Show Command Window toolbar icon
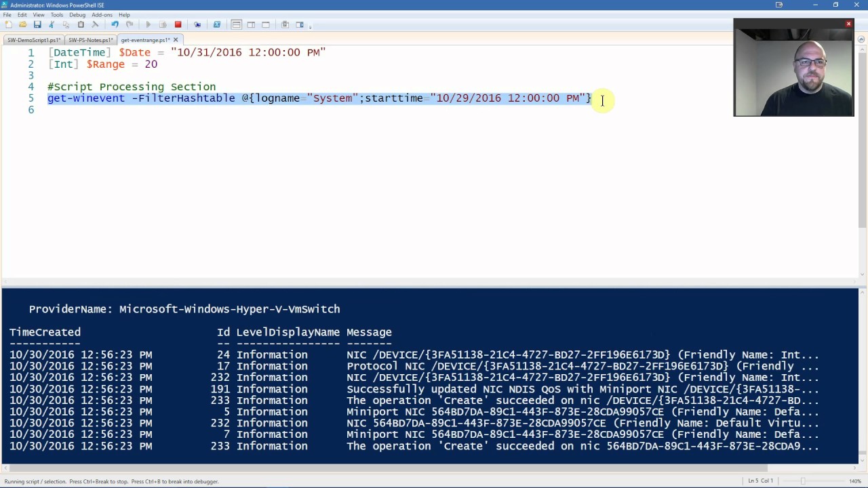Image resolution: width=868 pixels, height=488 pixels. [285, 24]
